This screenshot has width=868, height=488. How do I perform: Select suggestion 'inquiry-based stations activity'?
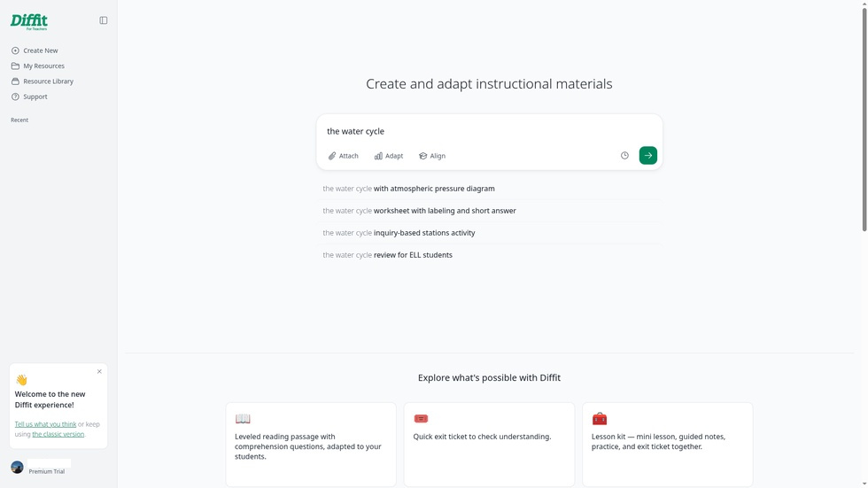tap(489, 233)
